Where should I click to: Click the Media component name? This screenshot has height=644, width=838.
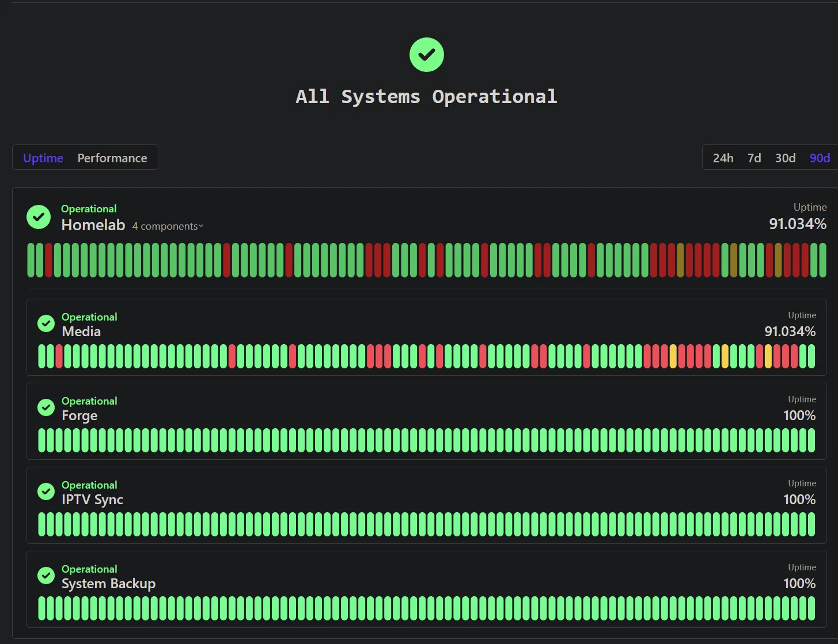point(81,331)
